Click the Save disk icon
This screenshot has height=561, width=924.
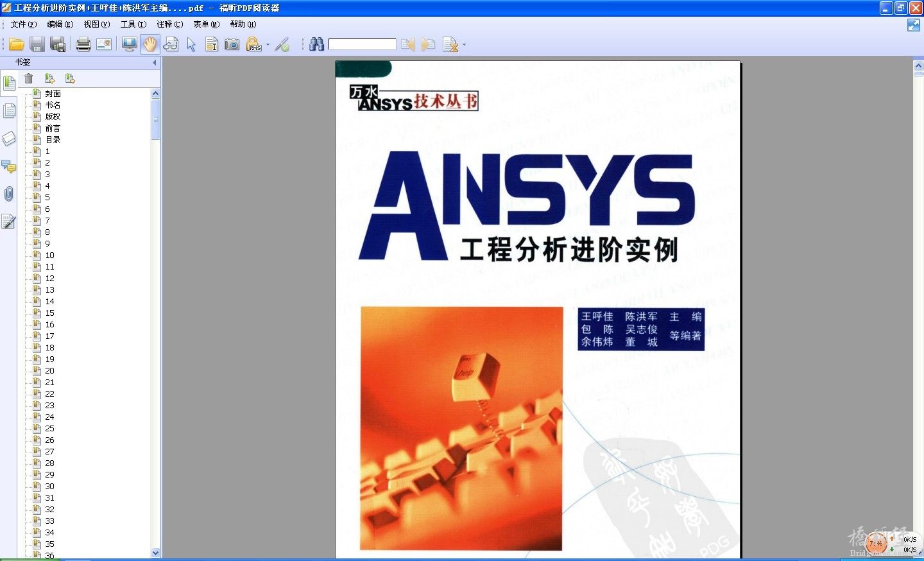pos(37,44)
